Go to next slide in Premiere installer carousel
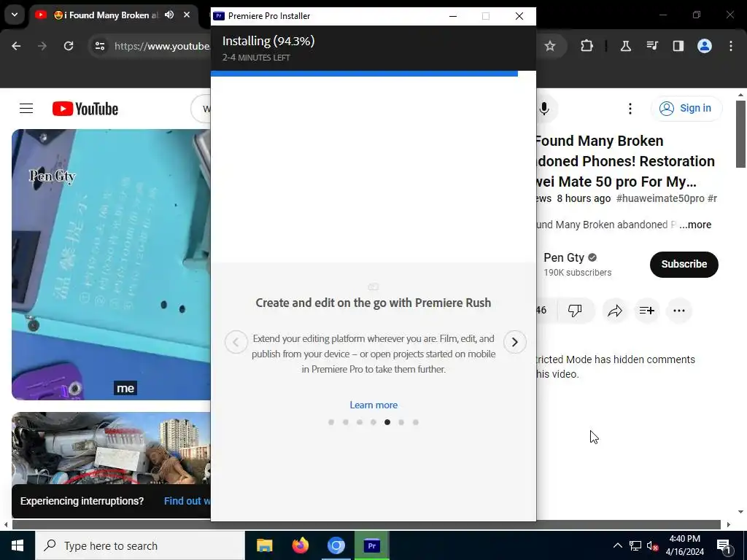747x560 pixels. tap(514, 342)
